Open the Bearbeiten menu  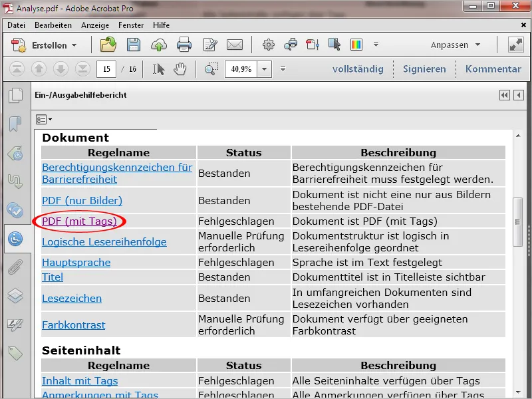(53, 25)
